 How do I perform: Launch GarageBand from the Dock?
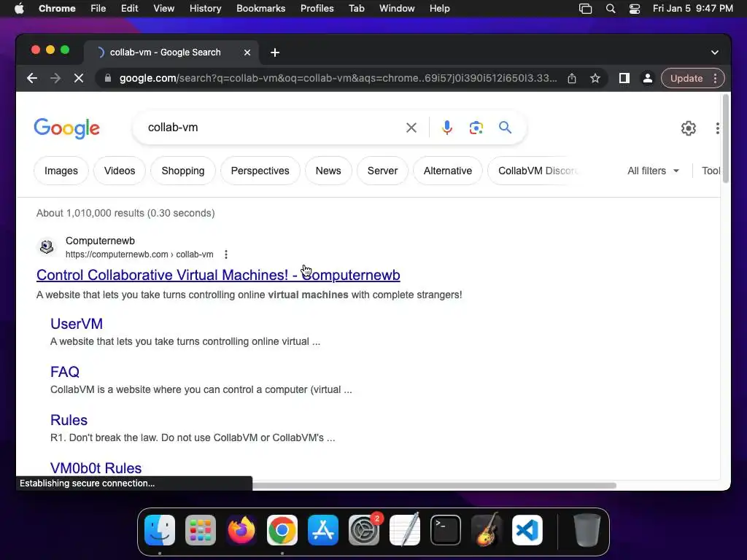click(487, 529)
